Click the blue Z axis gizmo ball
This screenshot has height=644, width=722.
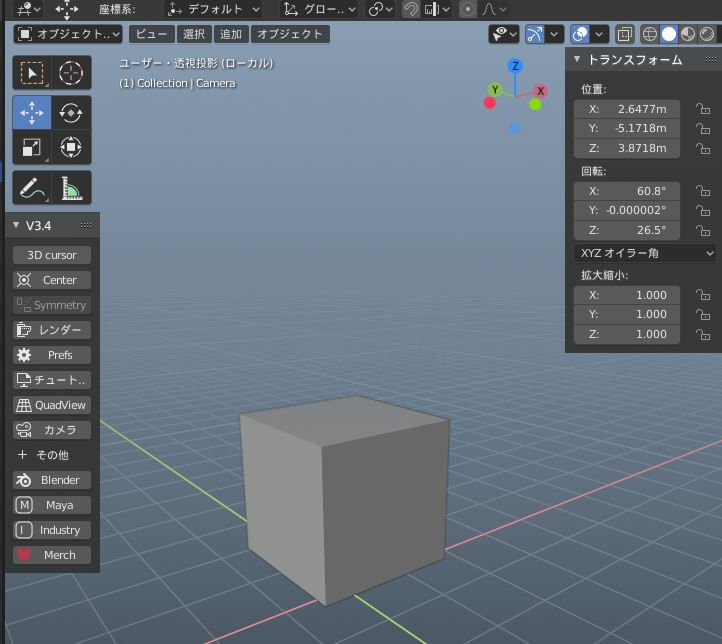[515, 65]
